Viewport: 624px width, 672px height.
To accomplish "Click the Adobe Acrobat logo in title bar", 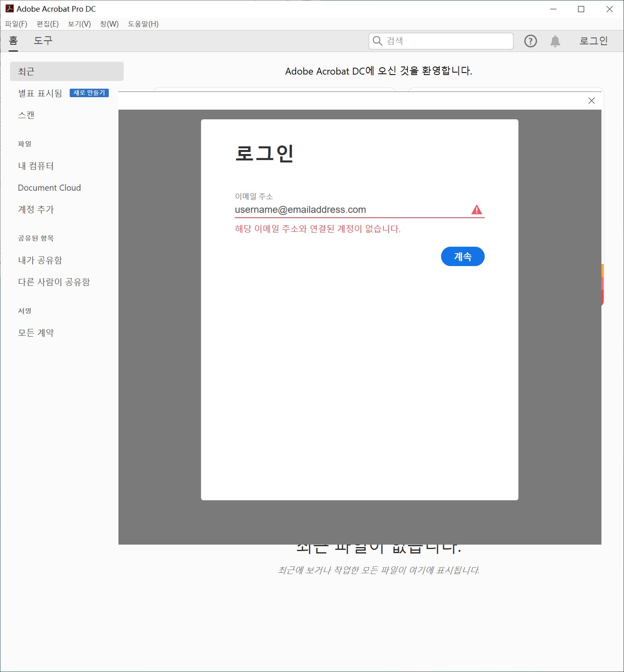I will [x=9, y=8].
